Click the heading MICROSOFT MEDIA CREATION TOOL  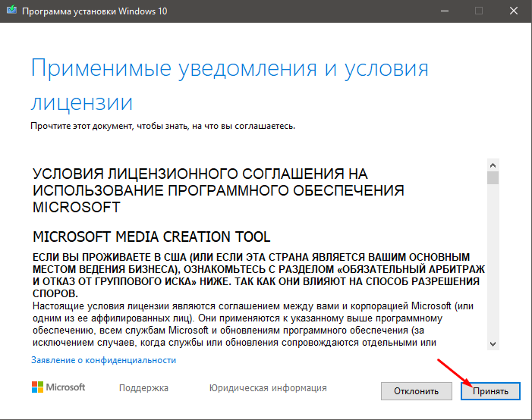[x=151, y=237]
